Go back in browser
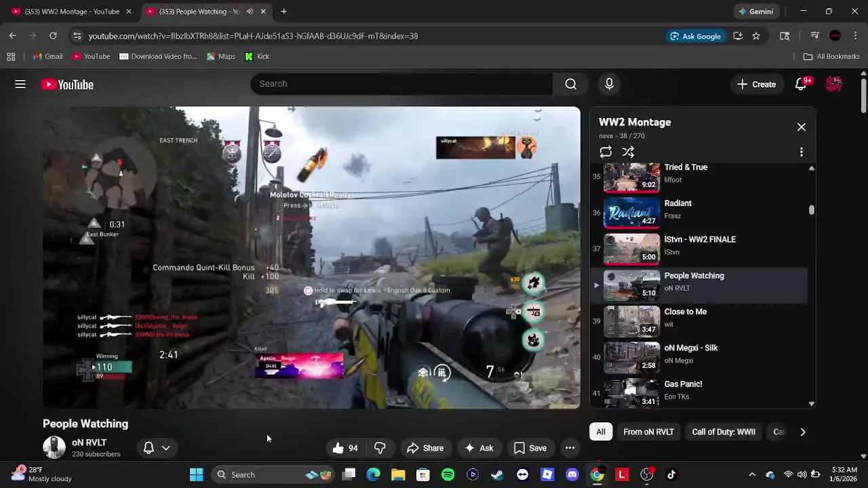 pyautogui.click(x=12, y=36)
